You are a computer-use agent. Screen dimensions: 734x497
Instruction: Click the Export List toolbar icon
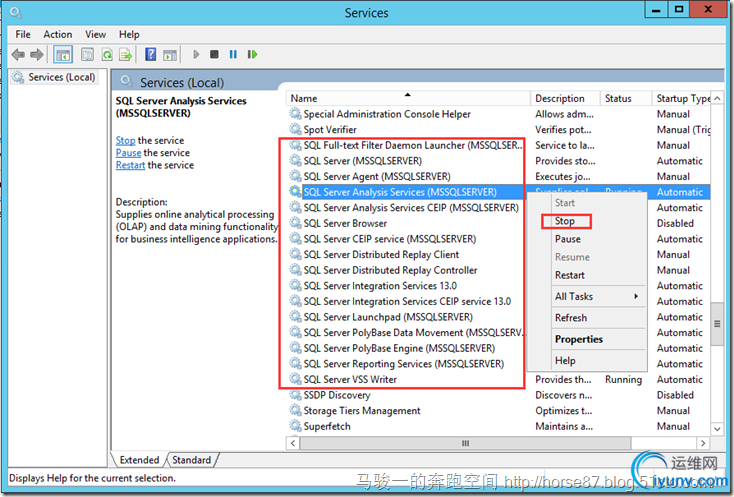click(x=125, y=55)
